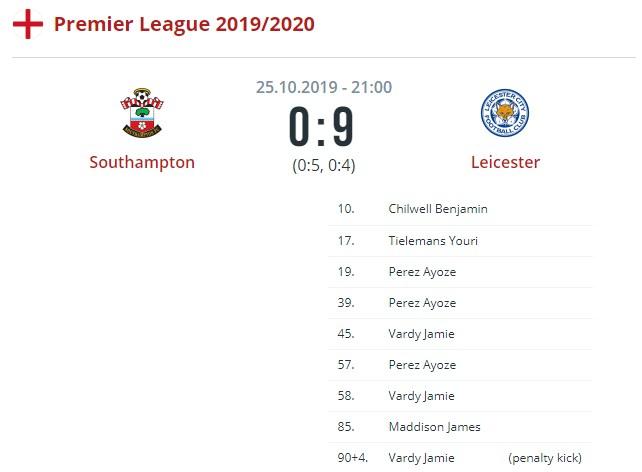Click the England flag icon
The image size is (642, 472).
pos(27,23)
